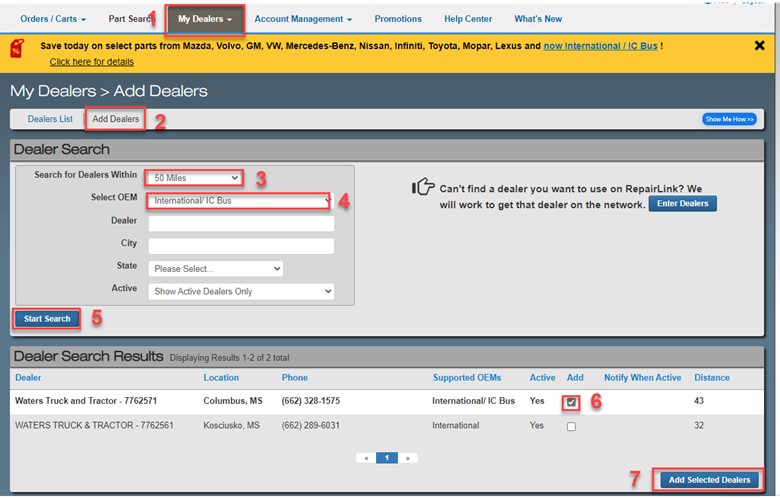Open the 'now International / IC Bus' link
780x498 pixels.
pyautogui.click(x=600, y=46)
